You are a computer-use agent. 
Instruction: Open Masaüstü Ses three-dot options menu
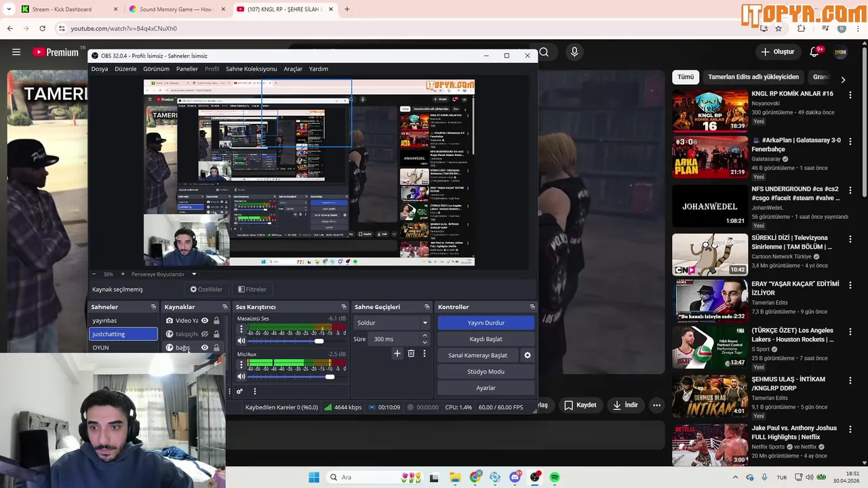(x=241, y=329)
